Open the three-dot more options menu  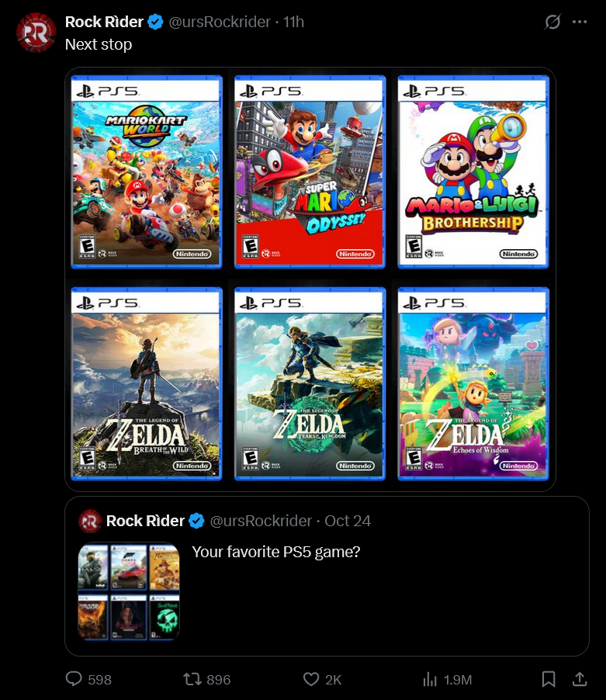(x=580, y=22)
